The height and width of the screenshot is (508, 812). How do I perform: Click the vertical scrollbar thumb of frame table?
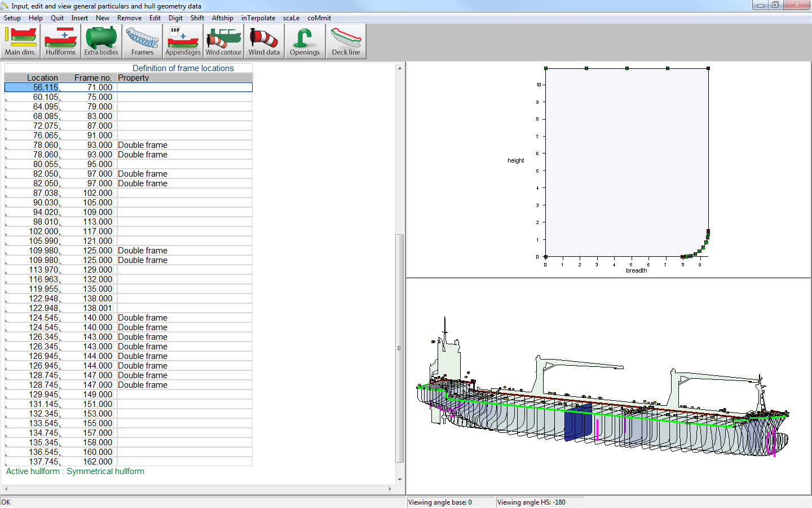400,348
